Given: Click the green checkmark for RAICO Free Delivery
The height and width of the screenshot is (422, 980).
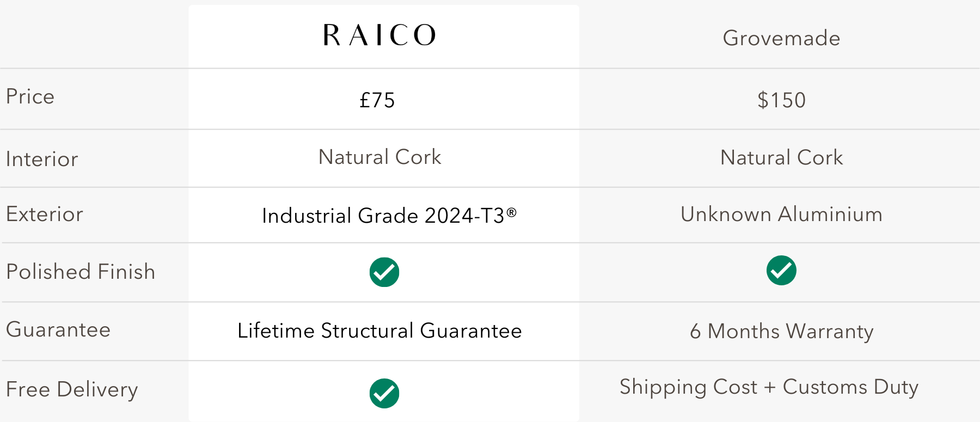Looking at the screenshot, I should pos(384,393).
